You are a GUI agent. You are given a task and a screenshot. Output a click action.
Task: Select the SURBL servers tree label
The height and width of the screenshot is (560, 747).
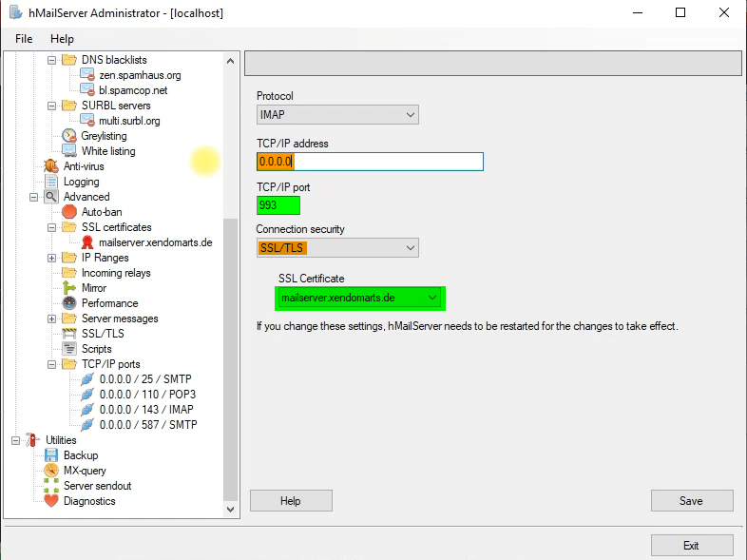point(116,106)
